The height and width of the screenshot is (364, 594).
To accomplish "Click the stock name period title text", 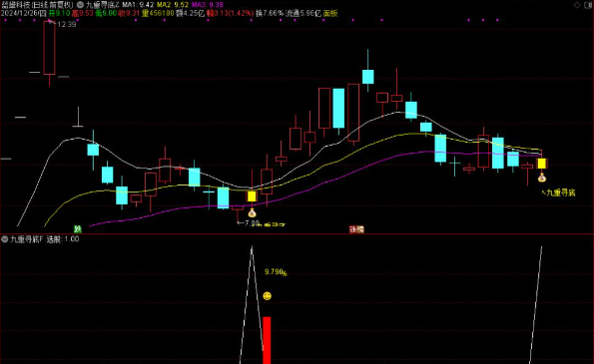I will click(37, 5).
